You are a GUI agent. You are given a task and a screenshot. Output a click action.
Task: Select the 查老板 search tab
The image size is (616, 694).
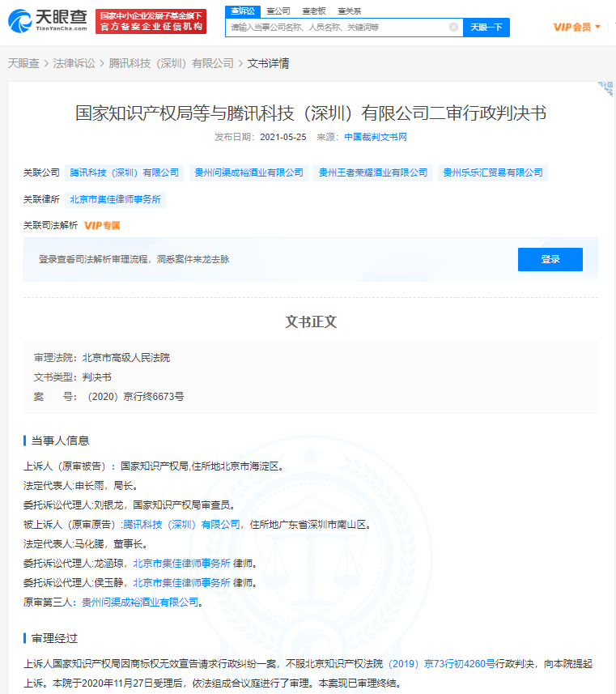click(313, 11)
